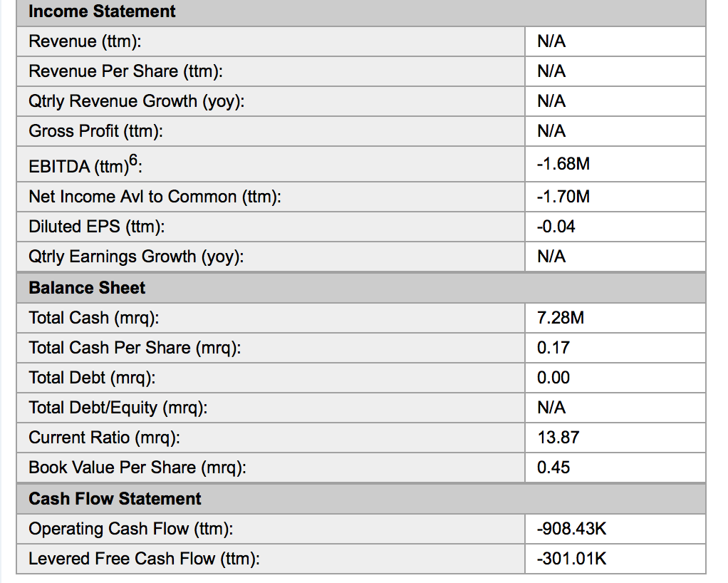
Task: Click the Qtrly Revenue Growth (yoy) label
Action: 136,101
